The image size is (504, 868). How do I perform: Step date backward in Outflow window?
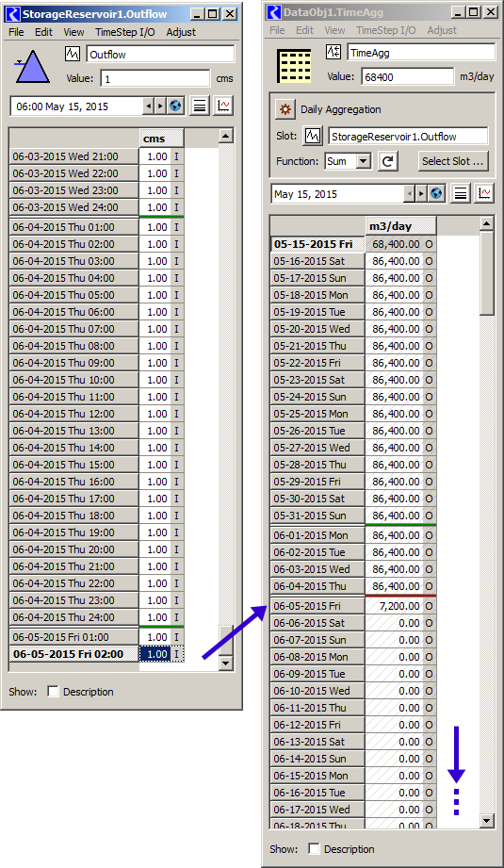[148, 106]
